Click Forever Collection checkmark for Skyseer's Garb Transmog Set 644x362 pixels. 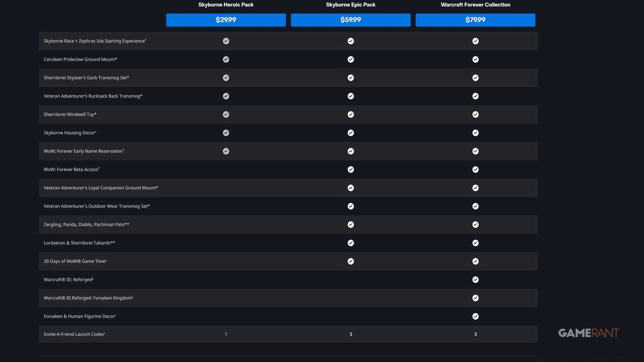coord(475,78)
